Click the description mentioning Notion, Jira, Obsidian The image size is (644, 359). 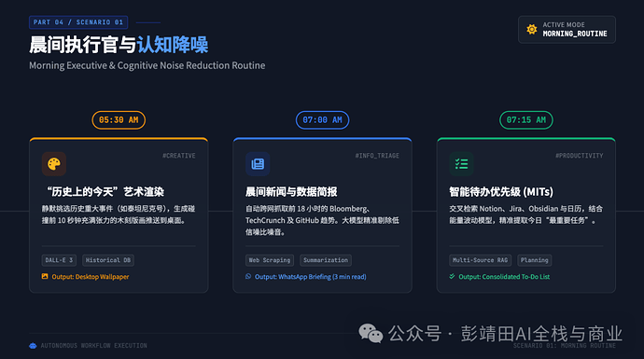coord(526,214)
